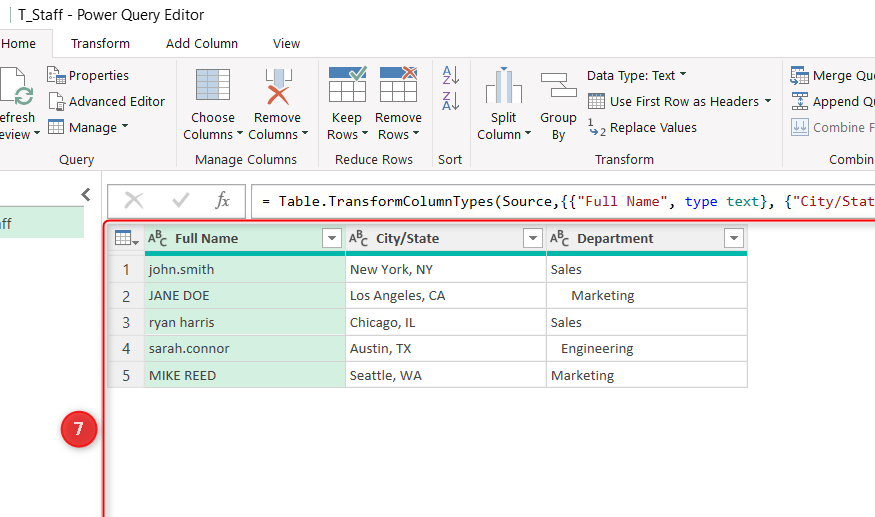Screen dimensions: 875x517
Task: Select the City/State column header
Action: [x=445, y=238]
